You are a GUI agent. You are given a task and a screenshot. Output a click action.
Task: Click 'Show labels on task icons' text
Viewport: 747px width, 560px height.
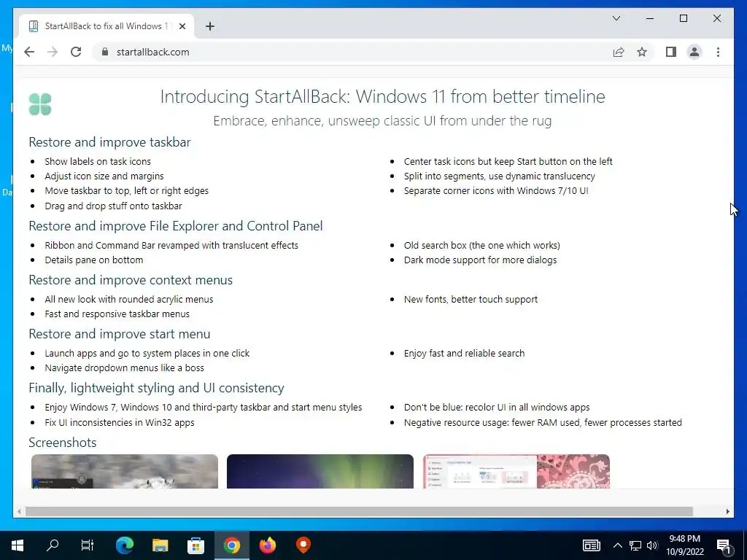[98, 161]
